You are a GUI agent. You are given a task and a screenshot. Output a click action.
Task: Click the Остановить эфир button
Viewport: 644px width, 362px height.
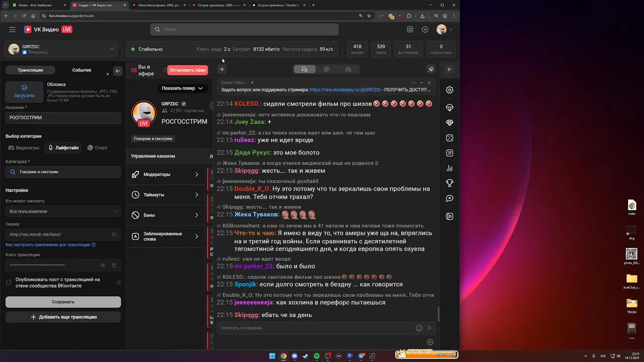coord(188,70)
